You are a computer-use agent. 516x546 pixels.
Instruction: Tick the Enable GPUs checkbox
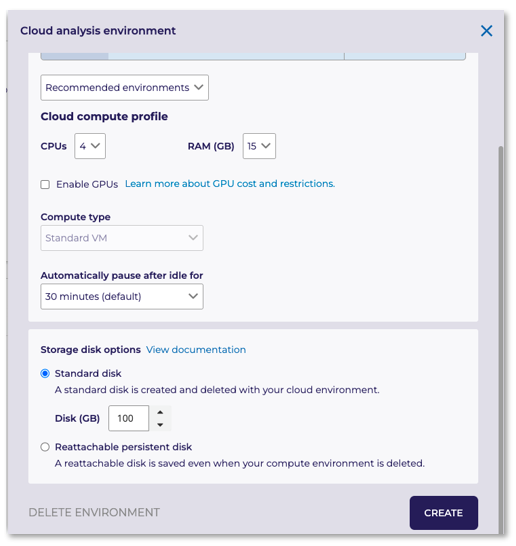[45, 184]
